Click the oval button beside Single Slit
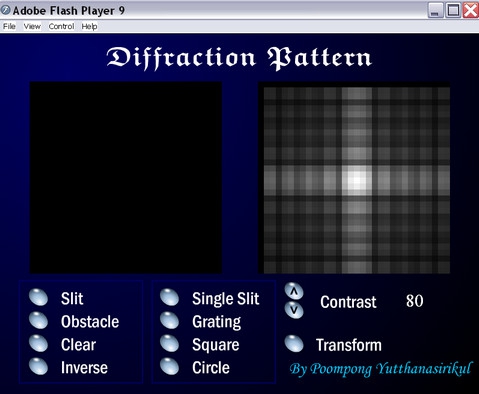The image size is (479, 394). pos(170,297)
